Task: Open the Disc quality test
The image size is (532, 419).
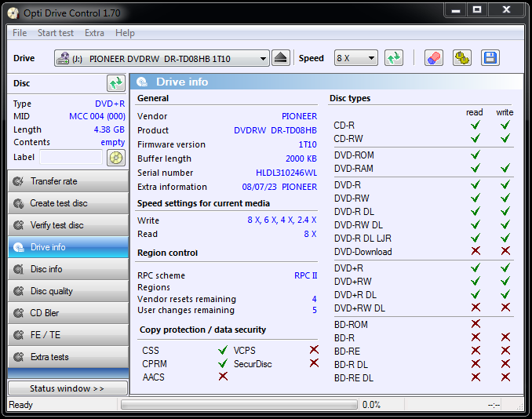Action: point(68,291)
